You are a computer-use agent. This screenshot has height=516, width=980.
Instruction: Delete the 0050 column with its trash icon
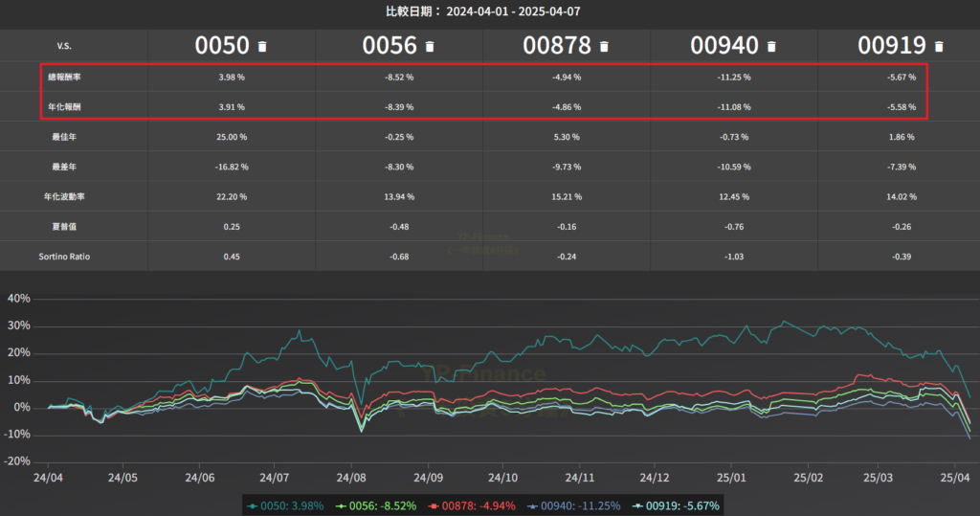pos(262,46)
